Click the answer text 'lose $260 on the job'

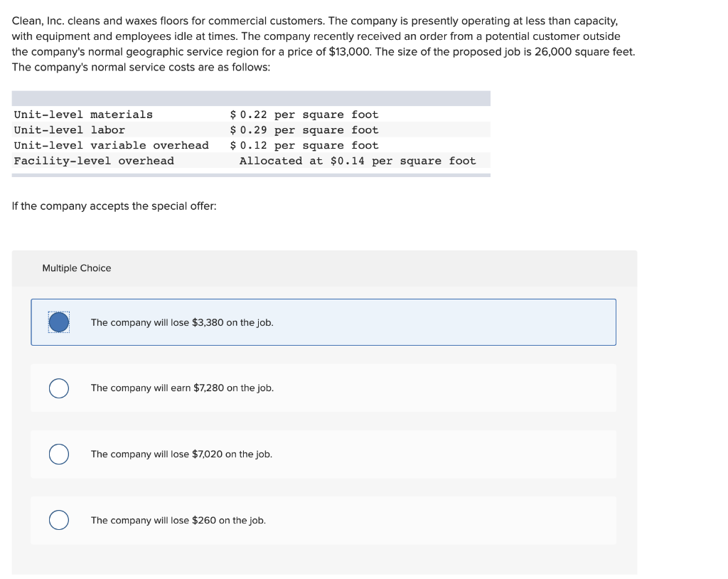pos(178,520)
